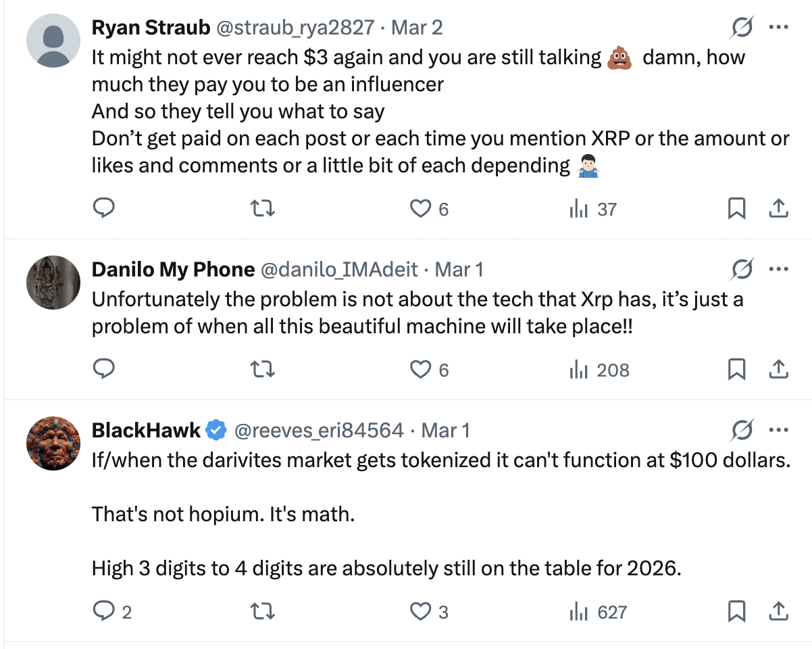Viewport: 812px width, 649px height.
Task: Open Danilo My Phone's Mar 1 timestamp
Action: (x=459, y=270)
